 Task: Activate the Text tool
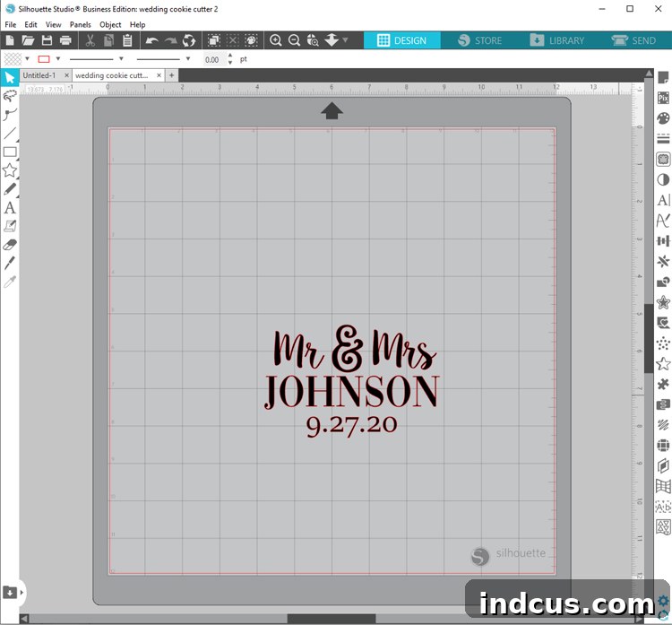pos(10,208)
